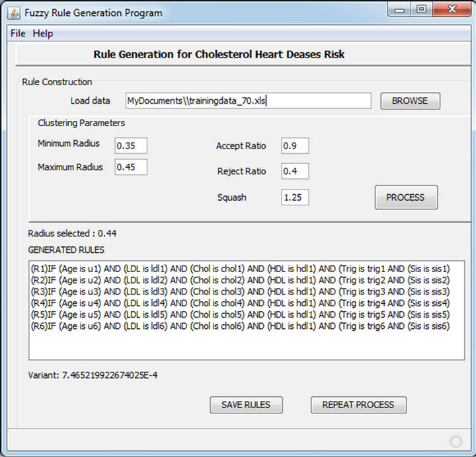Click the Accept Ratio field showing 0.9
The height and width of the screenshot is (457, 476).
(295, 145)
